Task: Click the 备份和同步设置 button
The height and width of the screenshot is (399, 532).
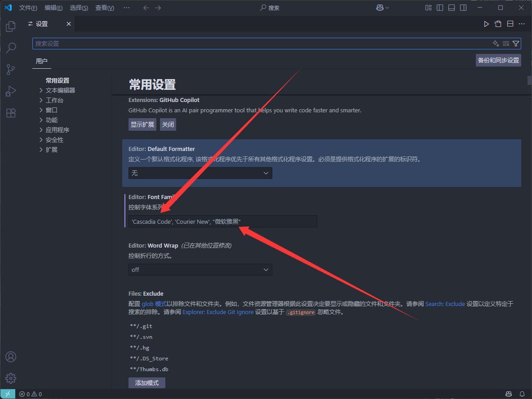Action: click(498, 60)
